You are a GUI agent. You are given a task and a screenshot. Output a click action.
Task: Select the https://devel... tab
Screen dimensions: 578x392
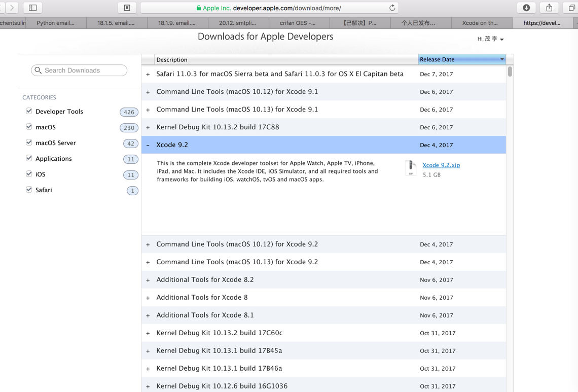pos(542,23)
